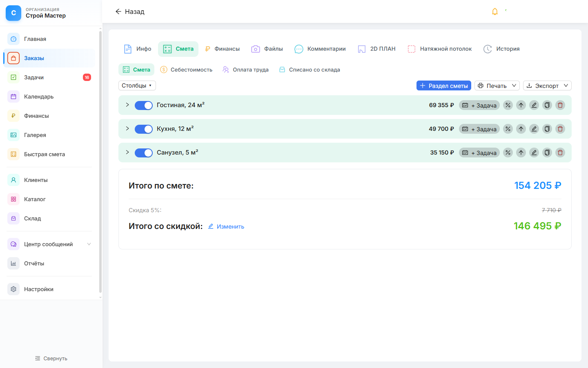This screenshot has height=368, width=588.
Task: Delete the Гостиная section
Action: click(560, 105)
